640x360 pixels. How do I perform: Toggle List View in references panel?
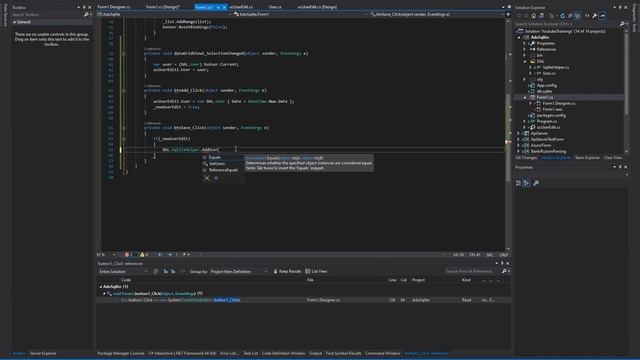click(x=316, y=271)
